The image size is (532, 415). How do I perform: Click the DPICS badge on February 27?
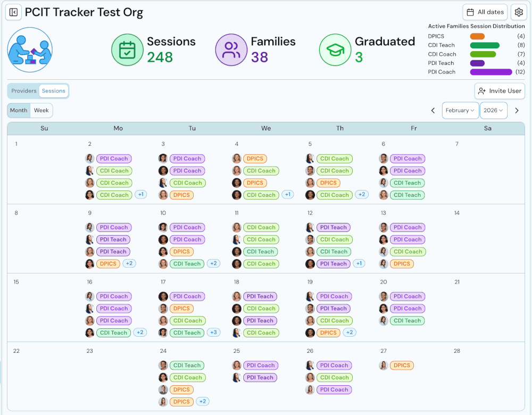point(402,365)
